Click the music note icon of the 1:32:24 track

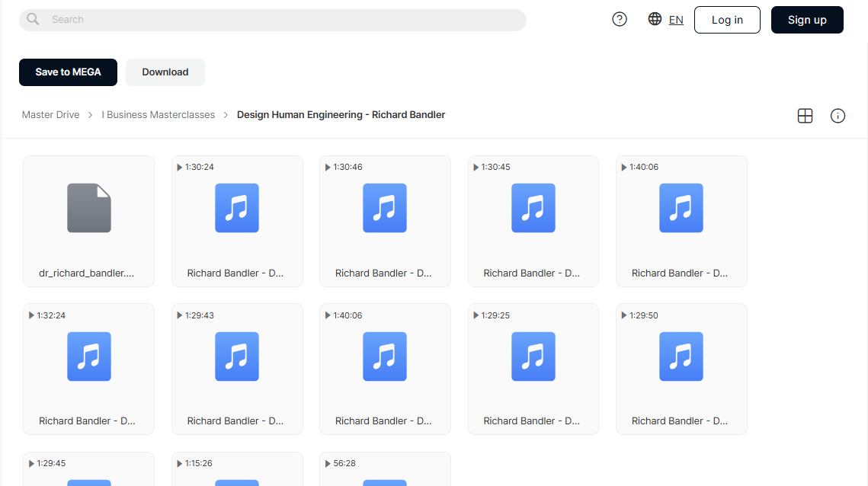pyautogui.click(x=89, y=357)
